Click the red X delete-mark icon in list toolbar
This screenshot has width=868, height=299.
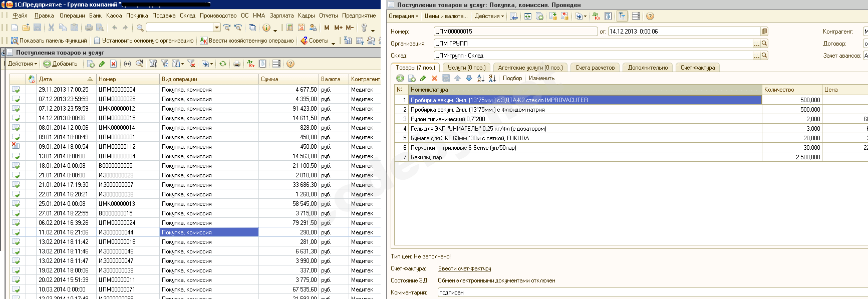point(114,64)
